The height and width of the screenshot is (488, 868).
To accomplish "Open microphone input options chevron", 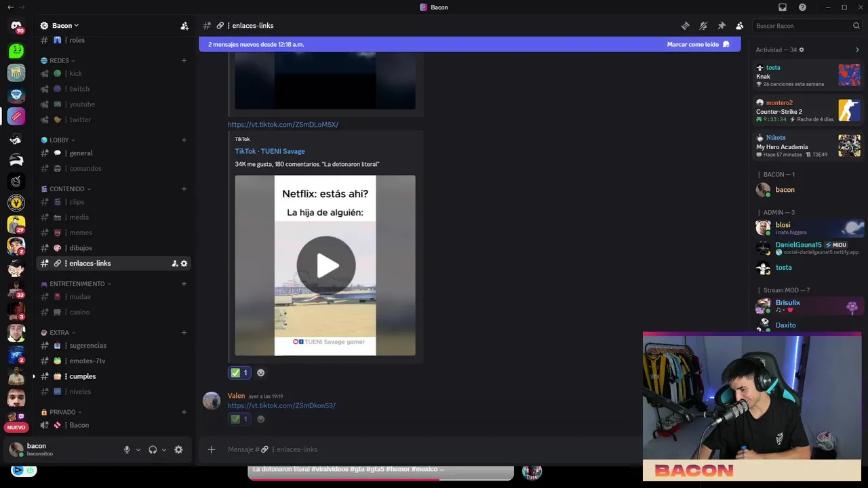I will (x=138, y=449).
